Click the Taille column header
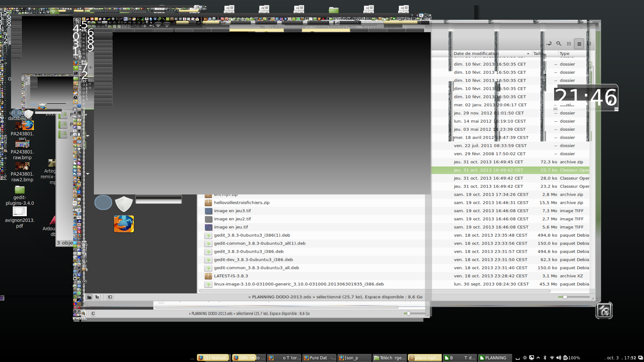This screenshot has height=362, width=644. (x=537, y=54)
